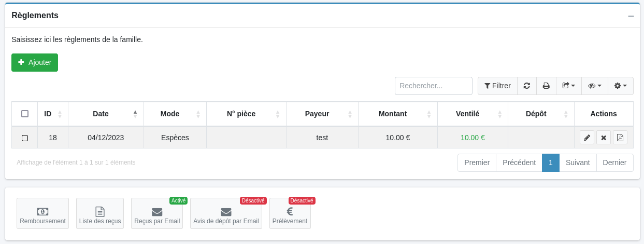644x244 pixels.
Task: Open Liste des reçus
Action: (x=100, y=213)
